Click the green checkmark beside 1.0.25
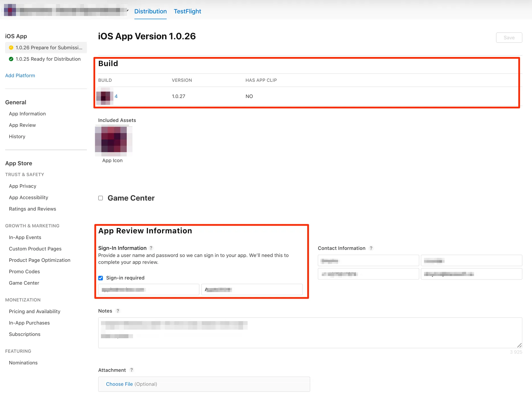 tap(11, 59)
